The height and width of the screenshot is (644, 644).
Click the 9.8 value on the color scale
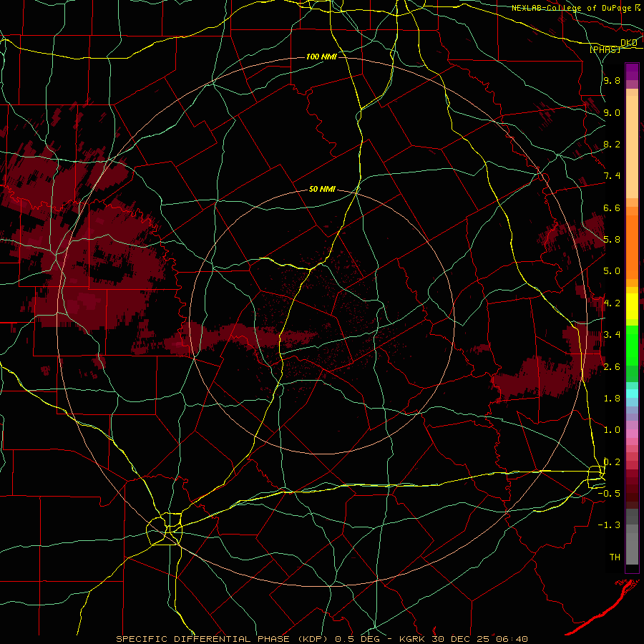coord(612,80)
